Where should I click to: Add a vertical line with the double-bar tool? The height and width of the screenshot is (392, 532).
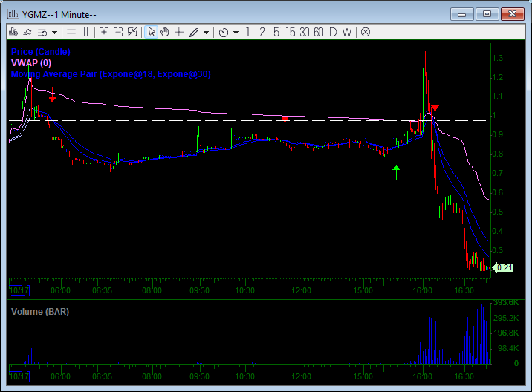tap(86, 32)
